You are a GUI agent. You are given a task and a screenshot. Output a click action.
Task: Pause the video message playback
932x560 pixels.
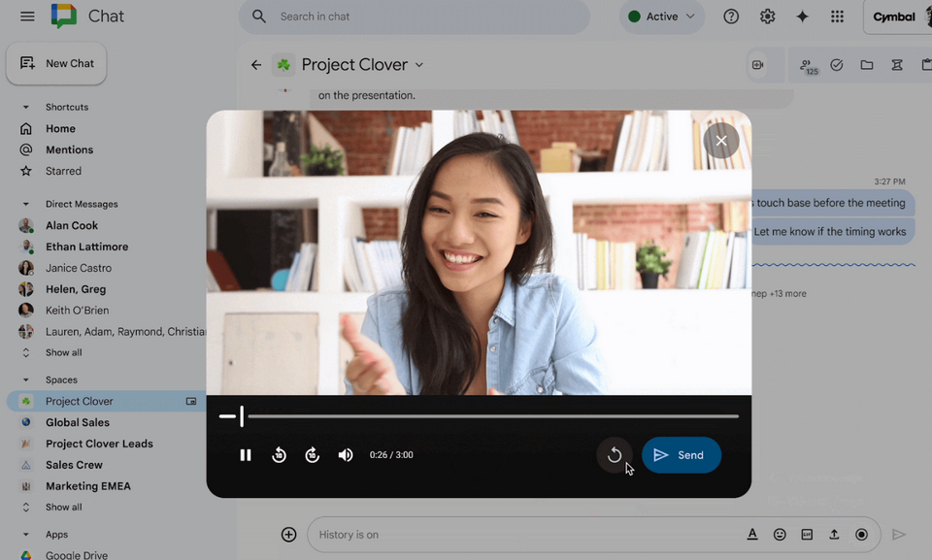tap(246, 455)
